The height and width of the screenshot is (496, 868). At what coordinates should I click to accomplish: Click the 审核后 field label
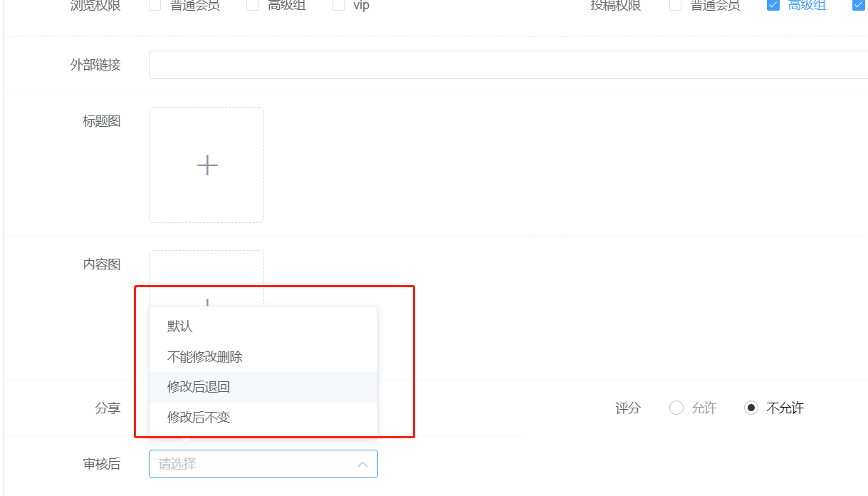[102, 464]
